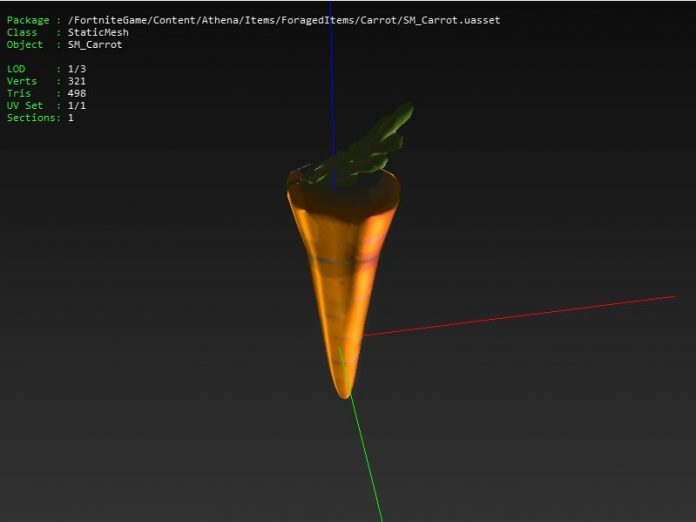Click the 'Class' label
Image resolution: width=696 pixels, height=522 pixels.
point(22,32)
